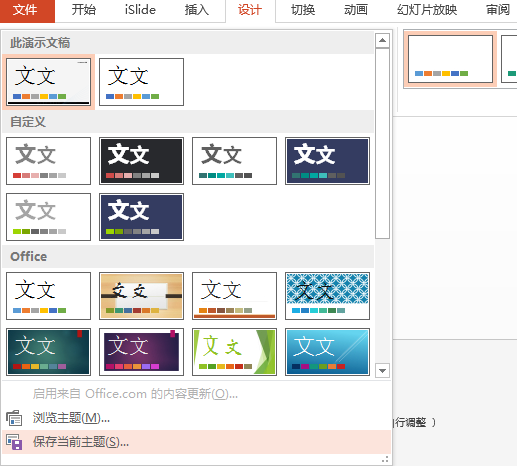
Task: Choose 浏览主题(M)... menu entry
Action: pyautogui.click(x=196, y=418)
